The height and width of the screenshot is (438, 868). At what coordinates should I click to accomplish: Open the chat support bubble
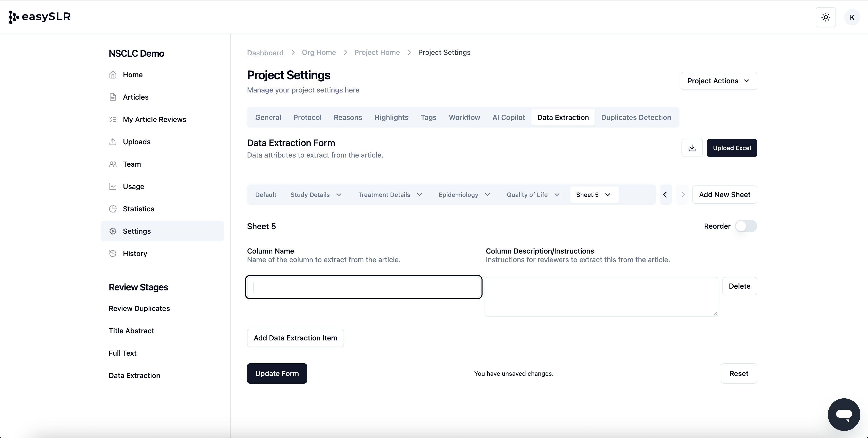point(844,414)
